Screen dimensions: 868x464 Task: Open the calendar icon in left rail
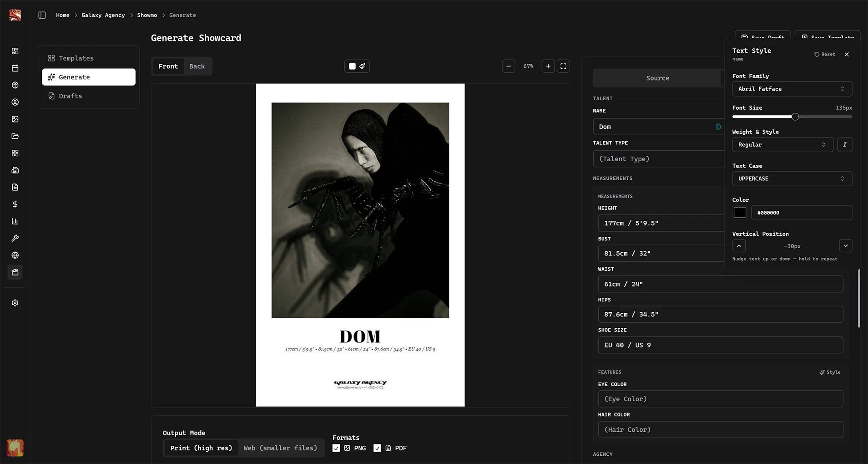coord(15,68)
